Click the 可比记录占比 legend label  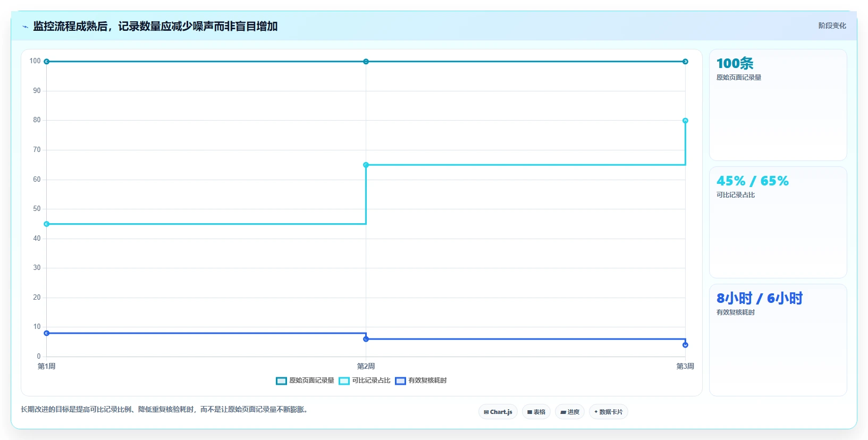371,380
